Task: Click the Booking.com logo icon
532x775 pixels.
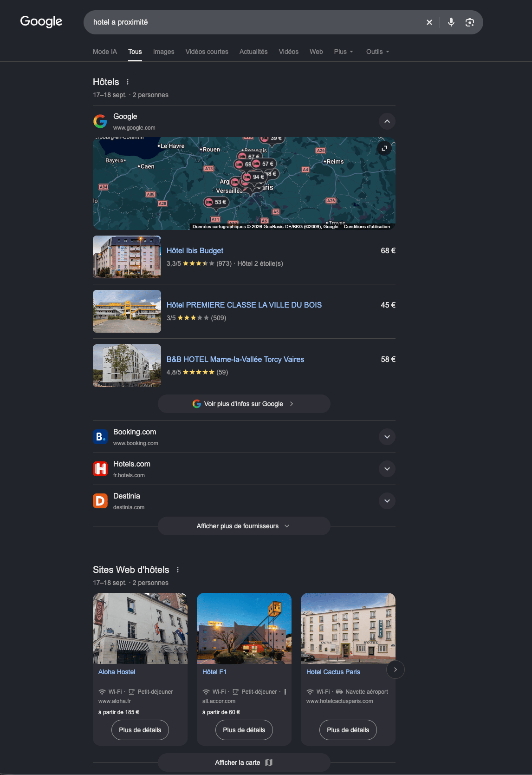Action: (100, 437)
